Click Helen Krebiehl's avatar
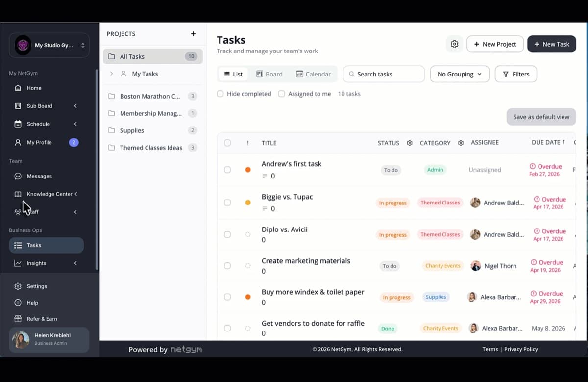The height and width of the screenshot is (382, 588). 21,340
